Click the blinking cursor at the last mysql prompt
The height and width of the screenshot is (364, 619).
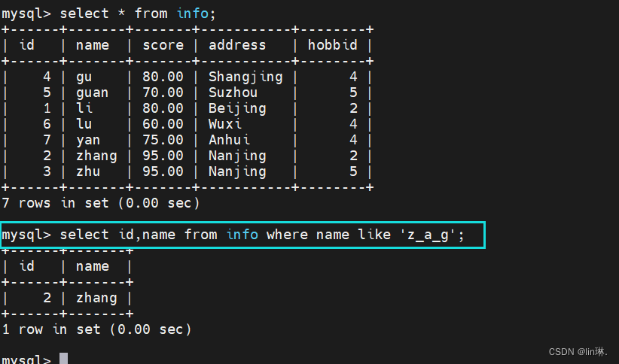(x=63, y=359)
